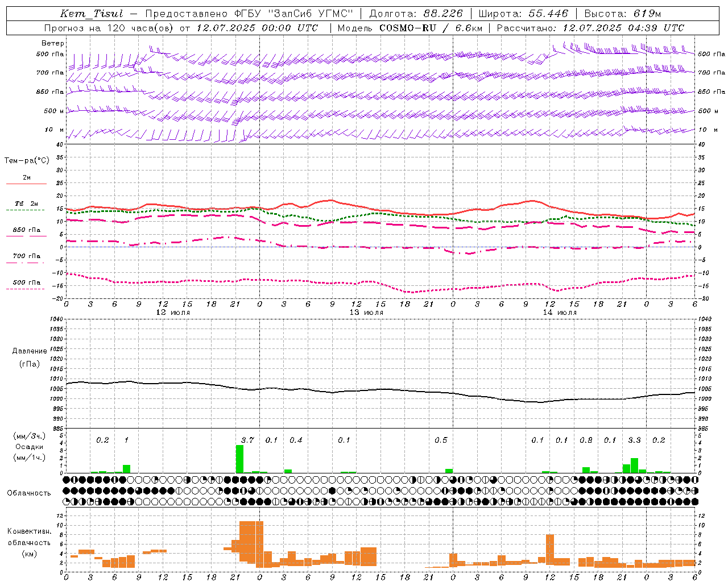Click the station name Kem_Tisul in header
The height and width of the screenshot is (582, 728).
[92, 14]
